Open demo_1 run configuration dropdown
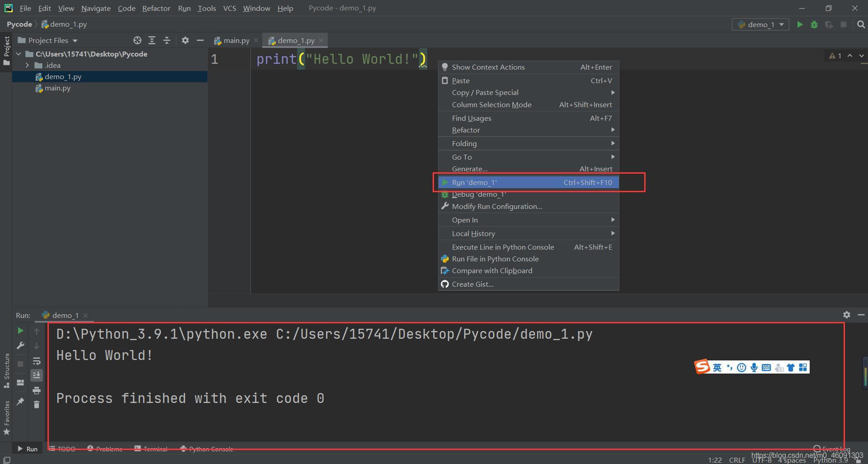 pyautogui.click(x=760, y=24)
